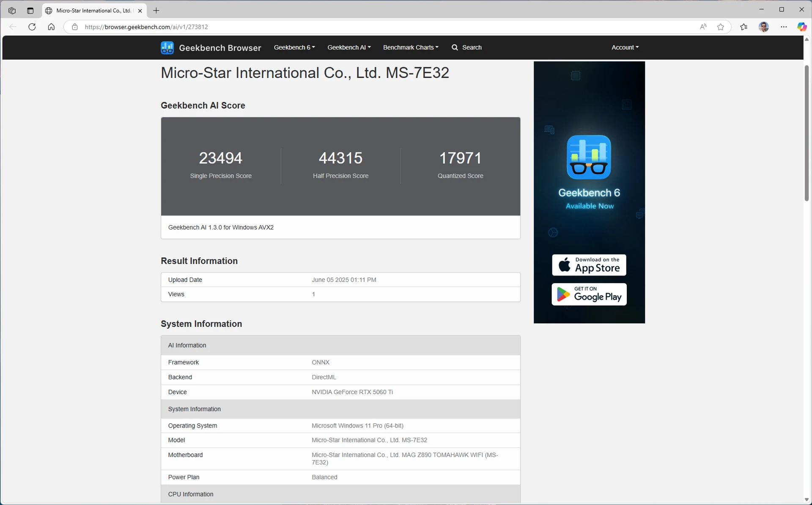812x505 pixels.
Task: Click the scrollbar up arrow
Action: pyautogui.click(x=807, y=39)
